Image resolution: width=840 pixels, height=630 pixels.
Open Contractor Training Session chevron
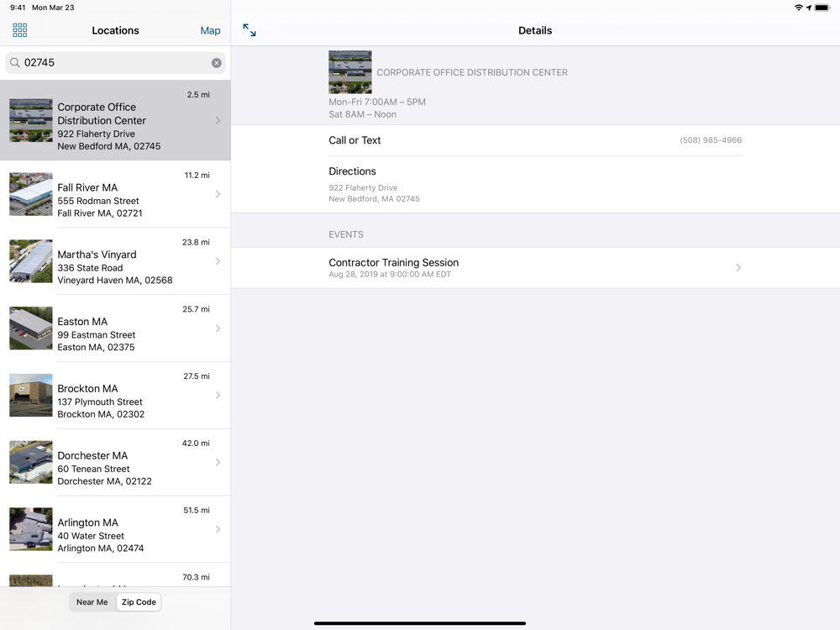pos(738,267)
